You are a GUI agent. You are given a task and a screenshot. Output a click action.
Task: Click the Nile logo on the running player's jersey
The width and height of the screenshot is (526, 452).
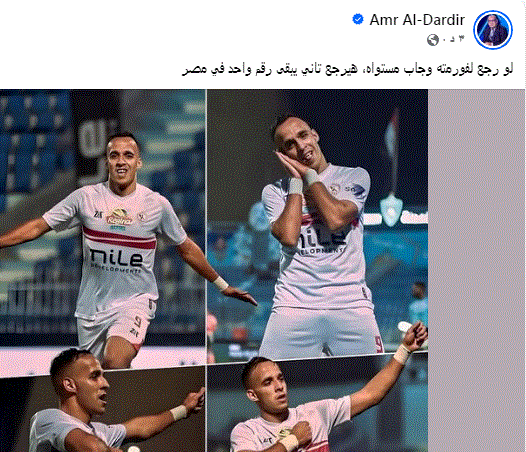[x=116, y=260]
